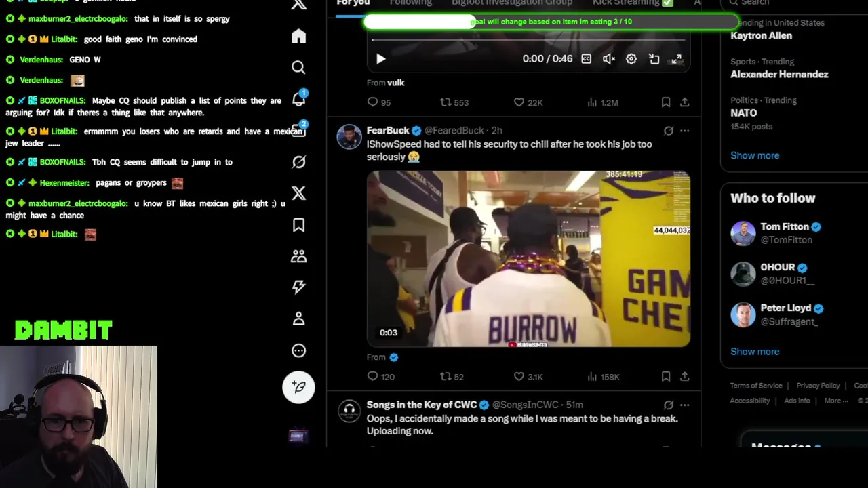Click the compose Post button

click(x=298, y=387)
